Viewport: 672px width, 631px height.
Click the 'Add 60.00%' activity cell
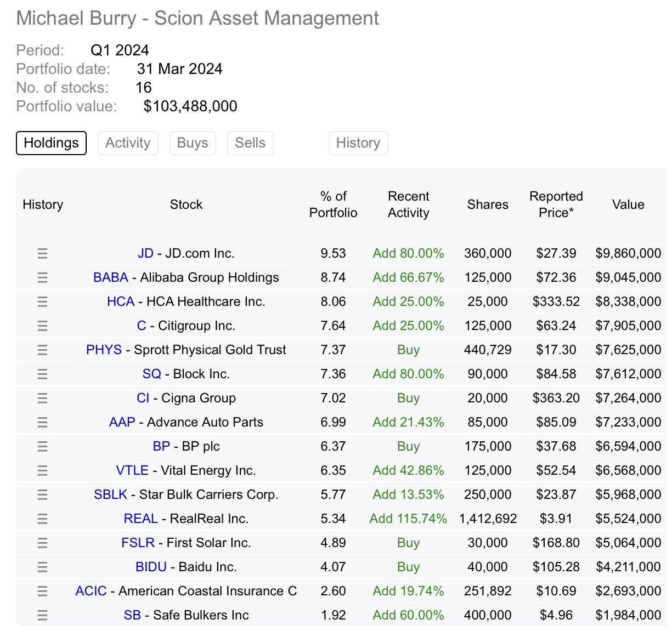click(408, 615)
